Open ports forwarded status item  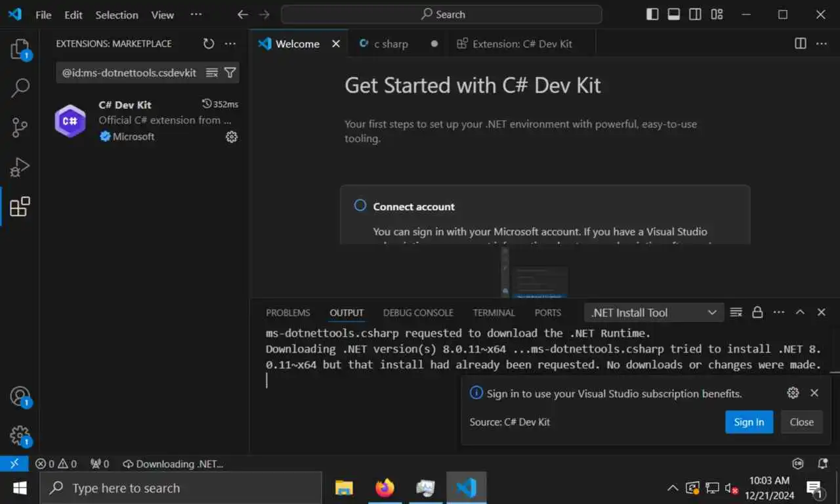pos(100,464)
